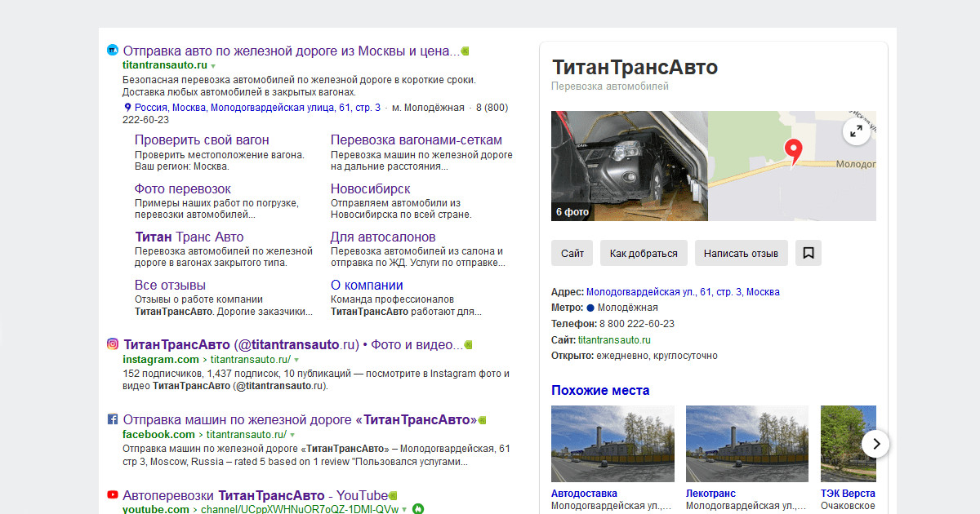
Task: Open the Фото перевозок sitelink
Action: pos(183,188)
